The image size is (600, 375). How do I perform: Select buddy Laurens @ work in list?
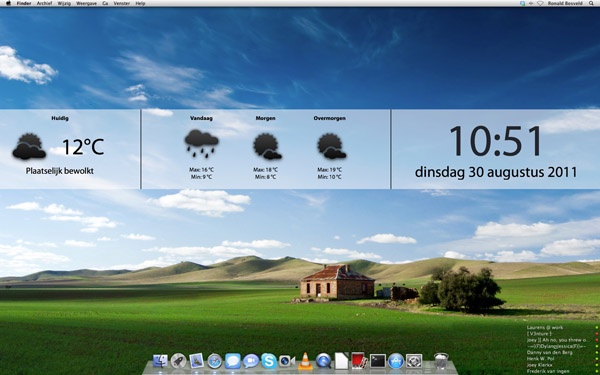[x=539, y=328]
